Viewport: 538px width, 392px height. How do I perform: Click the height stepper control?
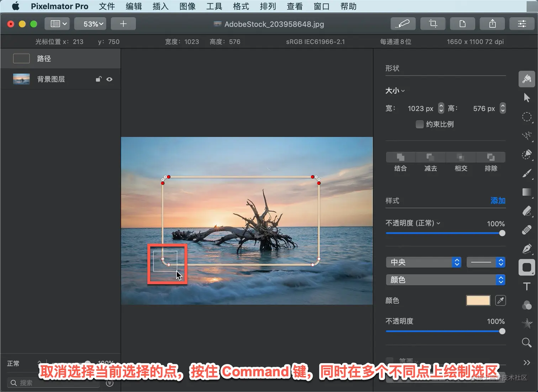coord(502,108)
